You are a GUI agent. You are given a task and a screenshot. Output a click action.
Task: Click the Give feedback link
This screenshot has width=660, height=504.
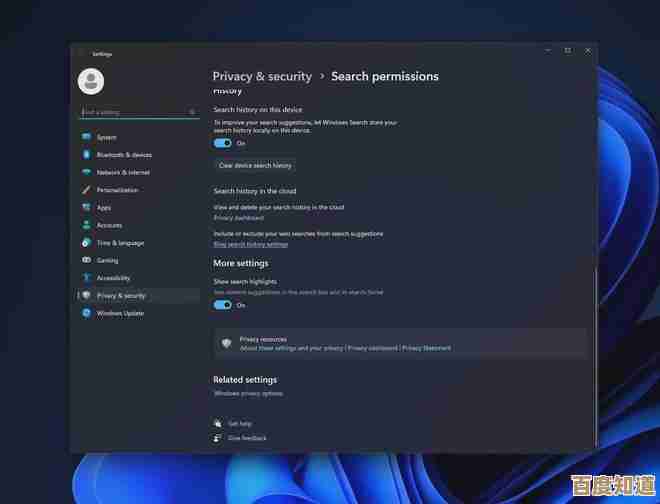(247, 438)
